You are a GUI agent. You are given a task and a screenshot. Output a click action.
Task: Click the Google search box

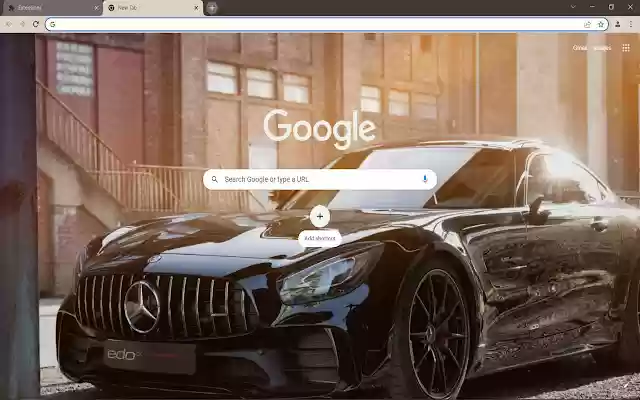(320, 179)
